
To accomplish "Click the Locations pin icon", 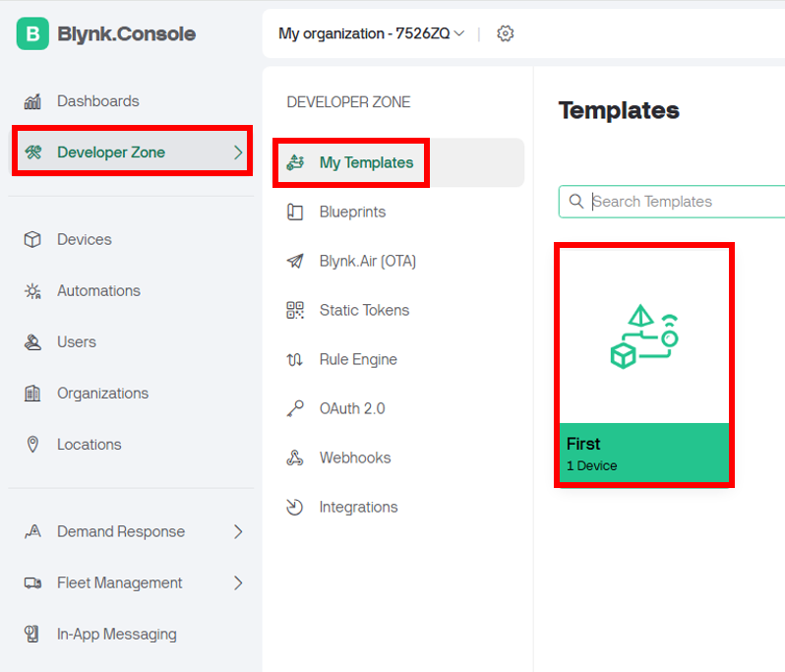I will pyautogui.click(x=32, y=444).
